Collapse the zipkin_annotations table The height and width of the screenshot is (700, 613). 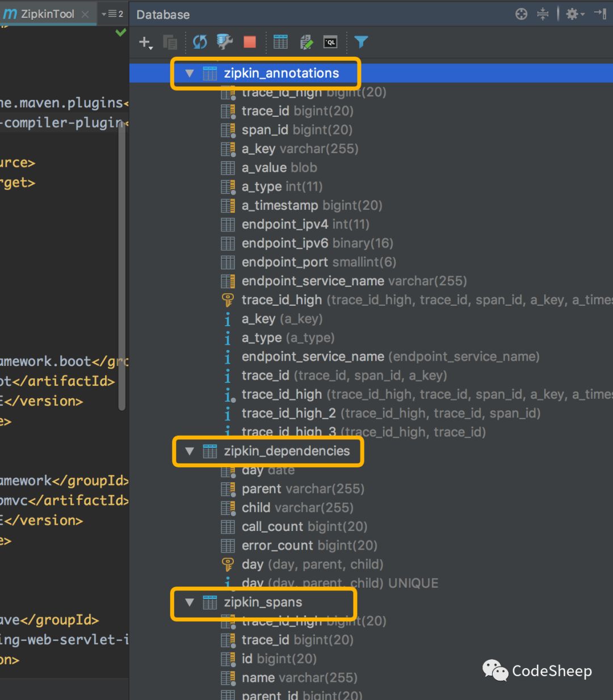[190, 73]
